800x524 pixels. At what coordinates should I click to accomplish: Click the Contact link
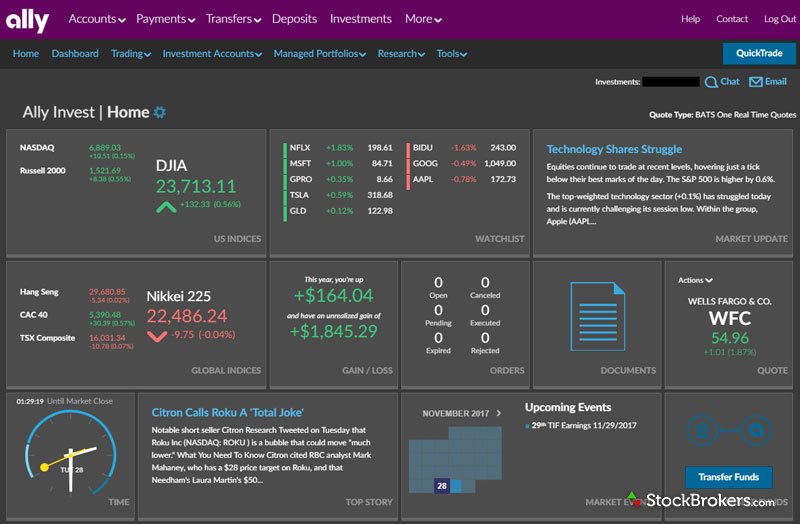[732, 19]
